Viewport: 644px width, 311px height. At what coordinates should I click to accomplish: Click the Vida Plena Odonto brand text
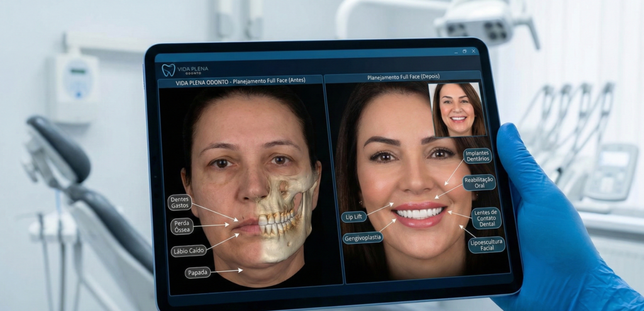pos(192,70)
